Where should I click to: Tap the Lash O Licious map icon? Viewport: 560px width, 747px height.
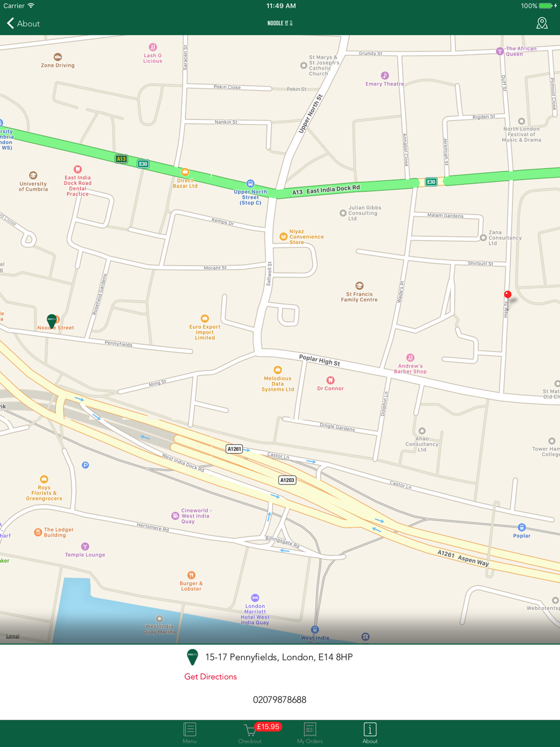point(153,47)
